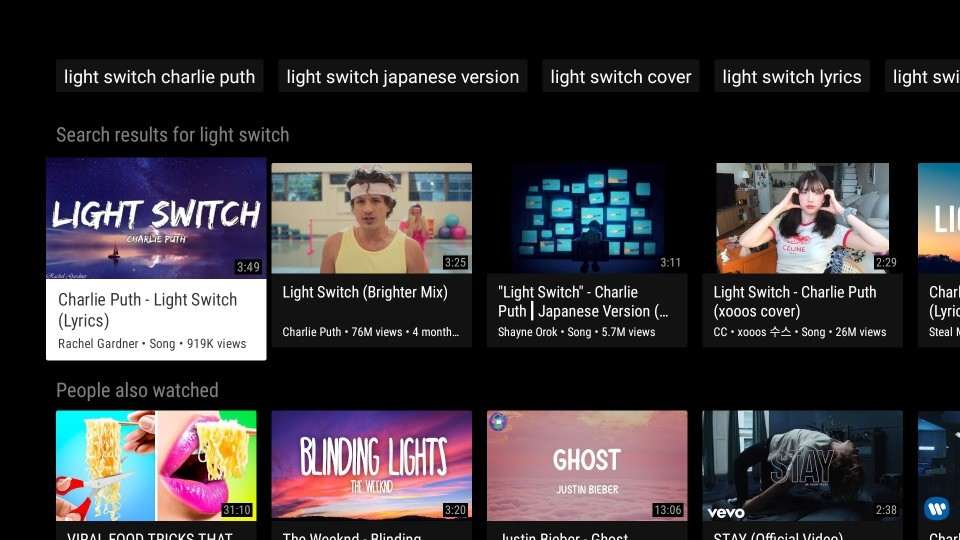Click the CC badge on xooos cover
This screenshot has width=960, height=540.
(x=720, y=332)
